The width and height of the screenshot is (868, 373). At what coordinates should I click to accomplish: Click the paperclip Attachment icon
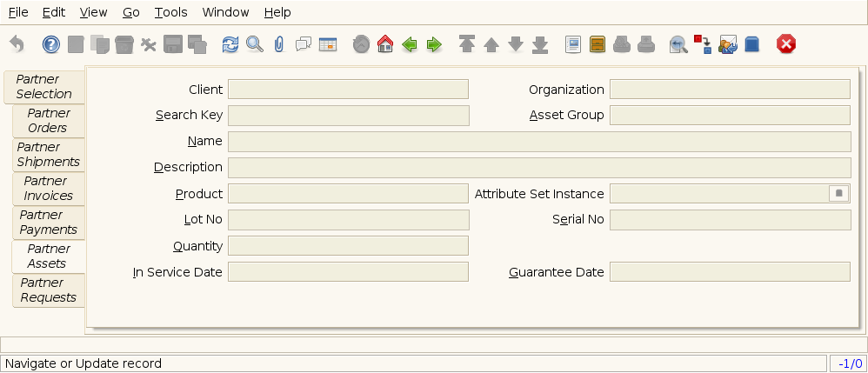(x=278, y=44)
